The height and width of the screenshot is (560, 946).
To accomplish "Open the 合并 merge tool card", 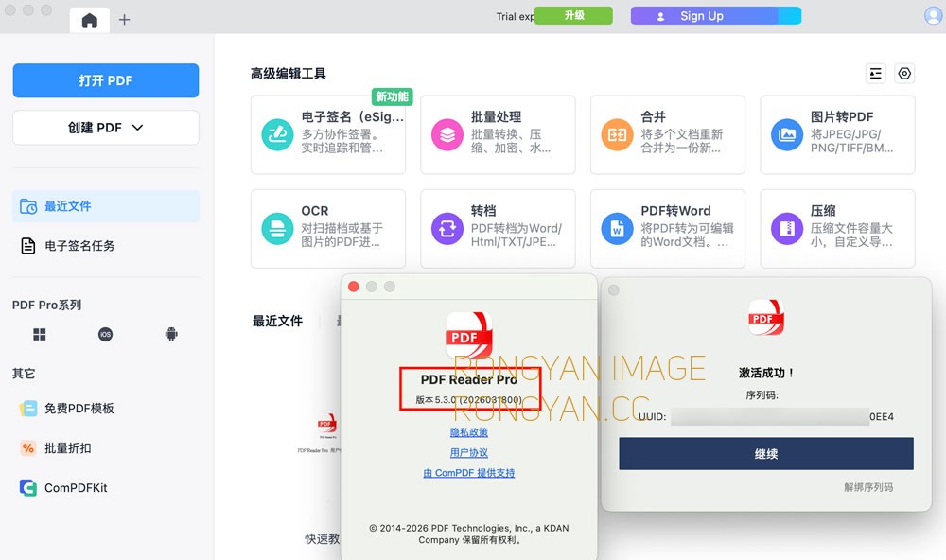I will tap(668, 134).
